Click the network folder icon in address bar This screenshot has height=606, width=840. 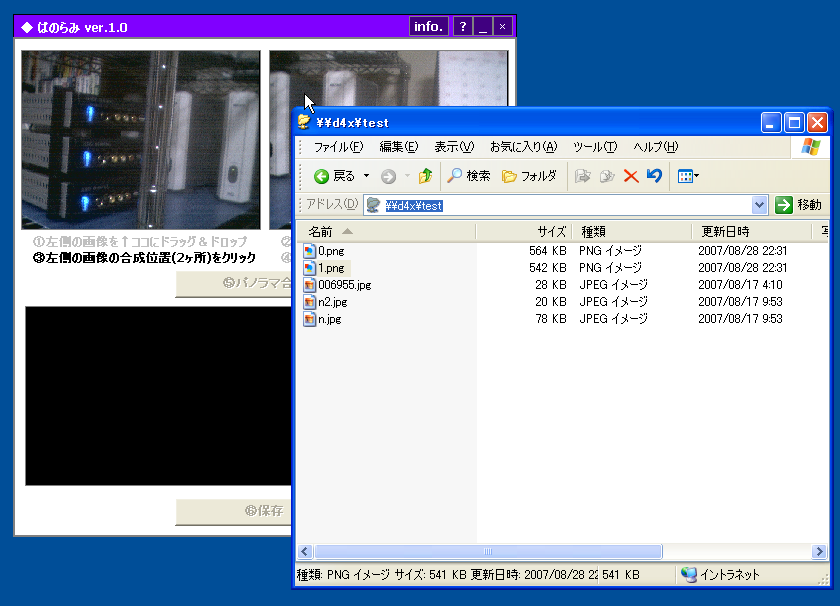pos(373,205)
